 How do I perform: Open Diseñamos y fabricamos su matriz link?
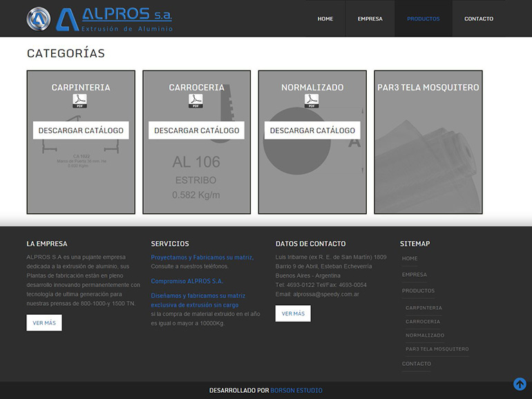tap(198, 300)
